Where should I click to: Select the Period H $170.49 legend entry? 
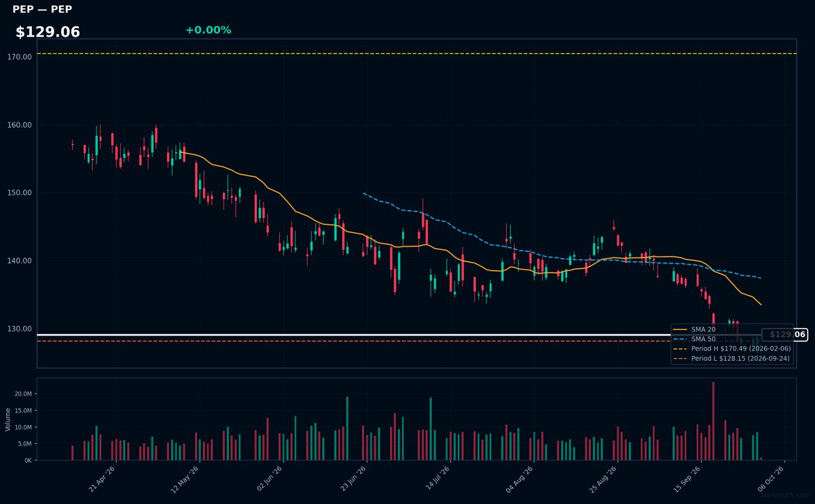click(731, 348)
